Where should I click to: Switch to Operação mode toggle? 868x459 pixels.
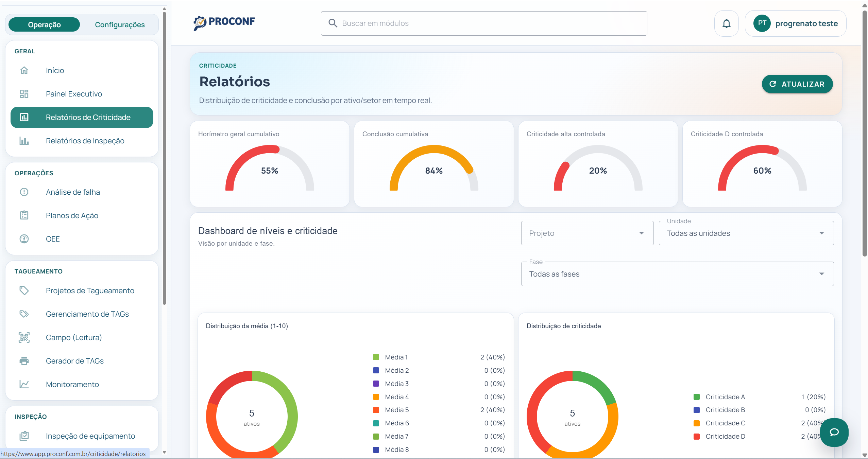[44, 24]
